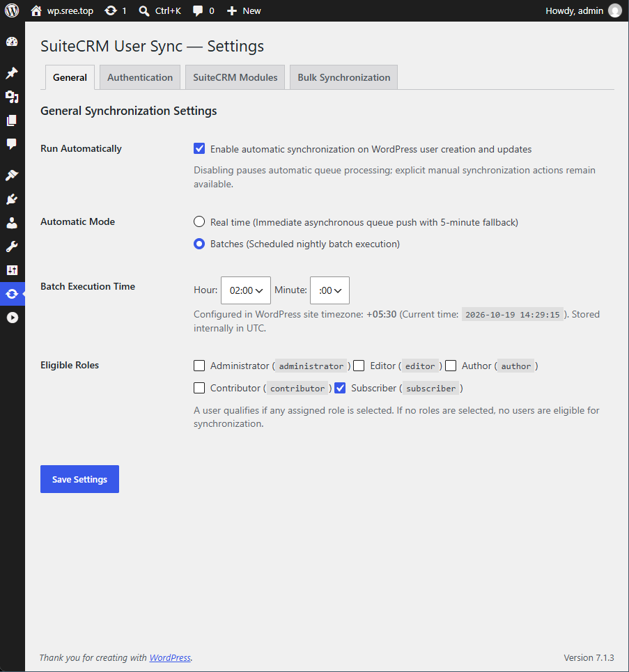
Task: Click the SuiteCRM User Sync — Settings title
Action: [153, 46]
